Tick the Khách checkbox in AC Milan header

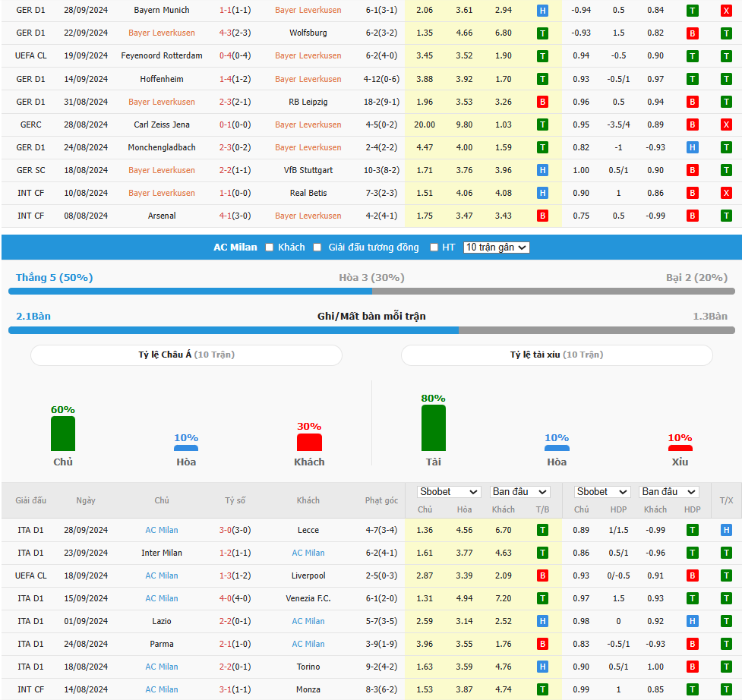(270, 248)
